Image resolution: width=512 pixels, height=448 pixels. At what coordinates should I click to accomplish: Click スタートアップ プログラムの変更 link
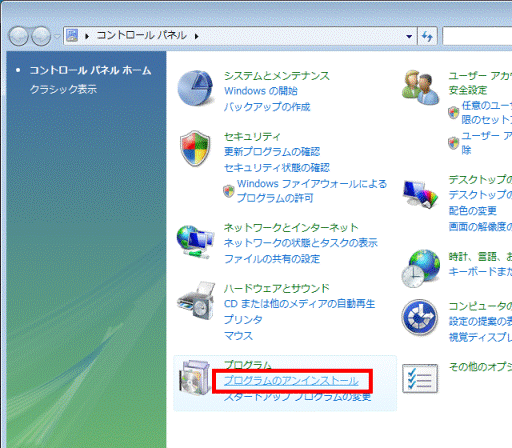[297, 397]
